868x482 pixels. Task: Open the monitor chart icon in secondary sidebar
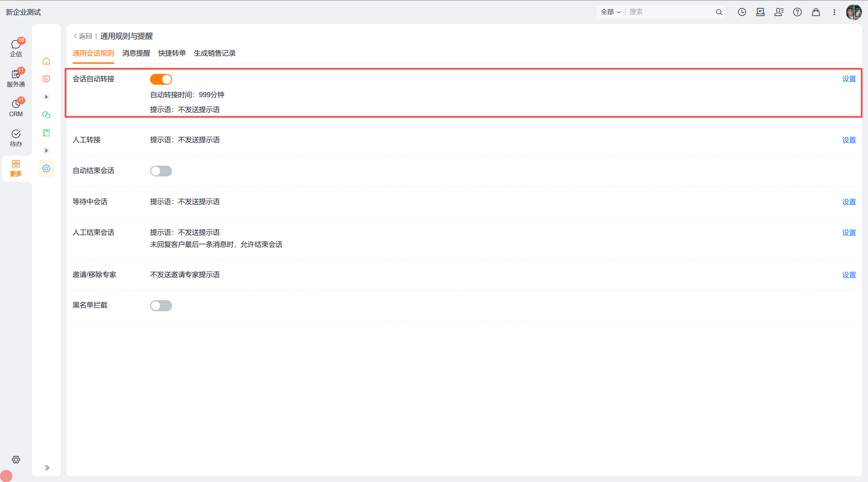pos(46,79)
